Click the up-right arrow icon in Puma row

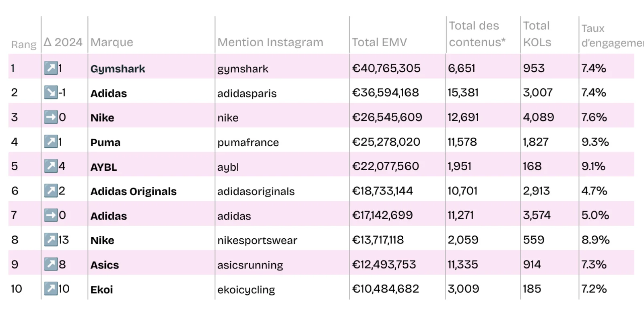(51, 142)
